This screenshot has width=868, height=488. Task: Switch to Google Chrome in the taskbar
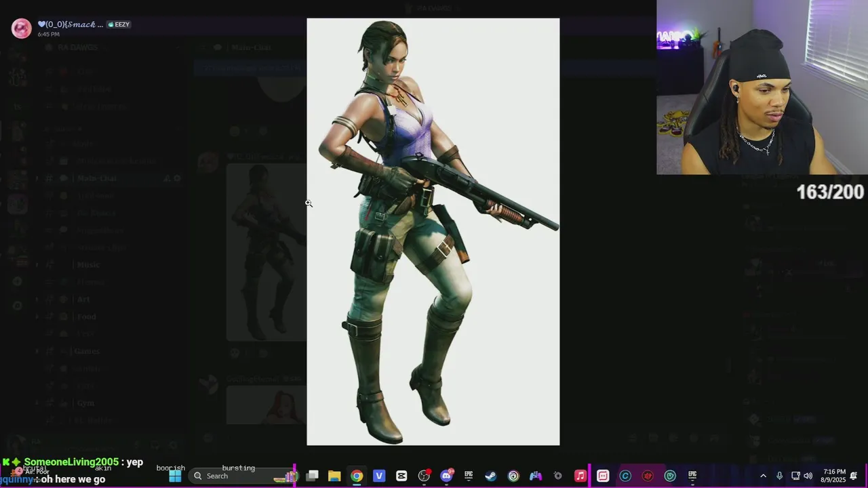point(357,476)
